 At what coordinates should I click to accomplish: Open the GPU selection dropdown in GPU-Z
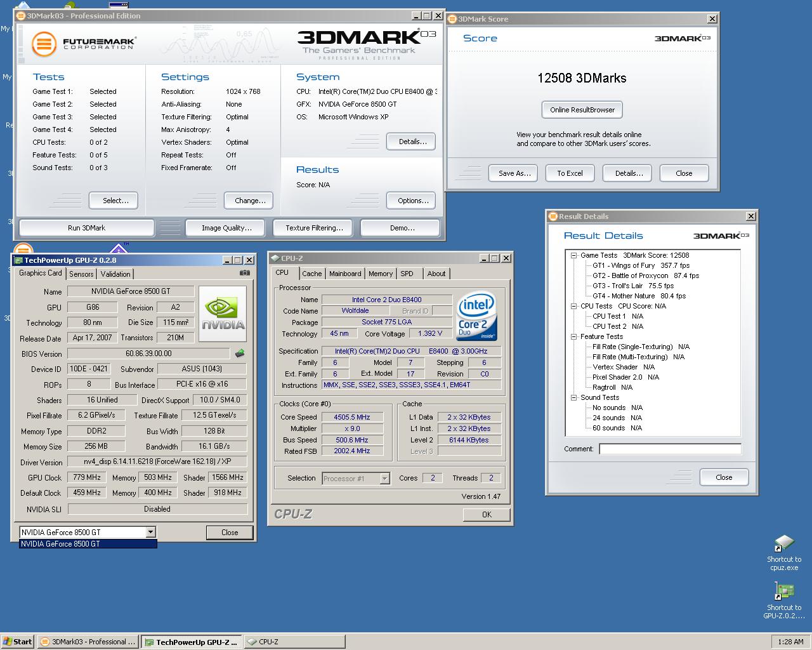(150, 532)
